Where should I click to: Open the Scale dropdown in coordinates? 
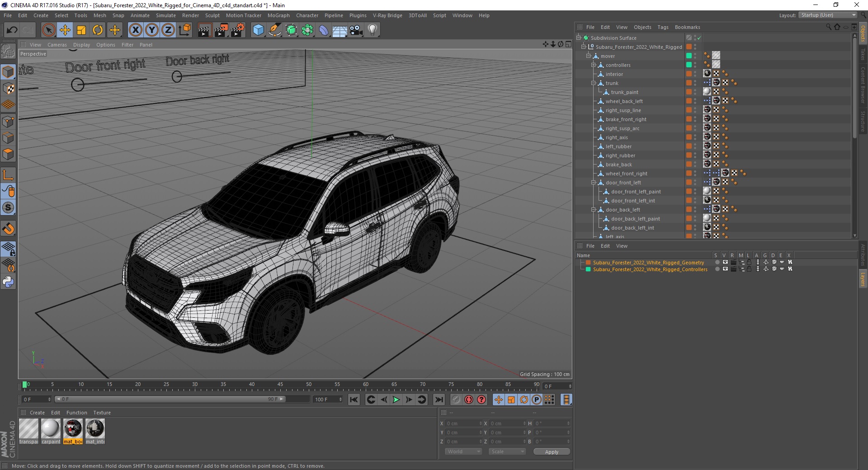(507, 451)
